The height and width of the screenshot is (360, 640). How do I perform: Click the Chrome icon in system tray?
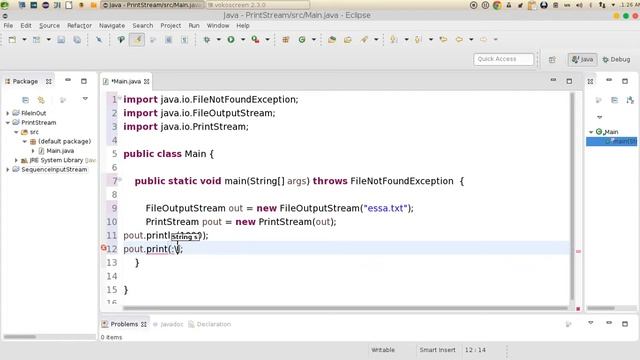497,5
